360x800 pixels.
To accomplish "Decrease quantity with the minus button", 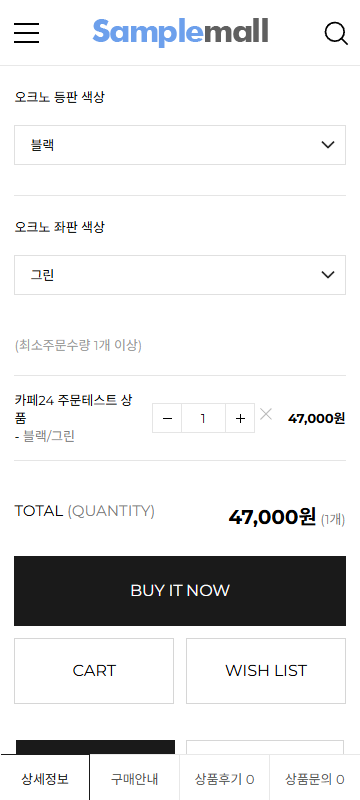I will click(167, 418).
